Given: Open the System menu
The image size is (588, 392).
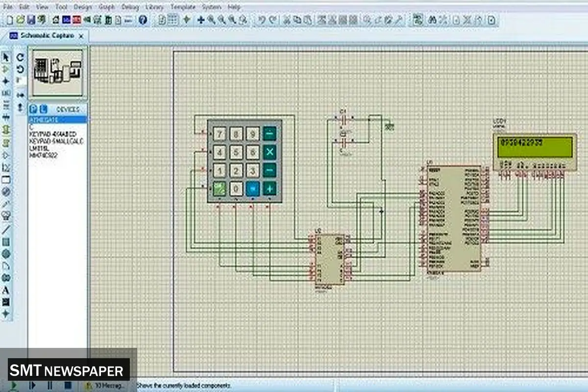Looking at the screenshot, I should tap(212, 7).
